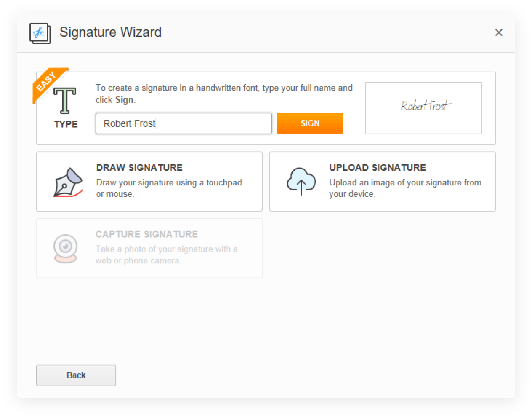Image resolution: width=532 pixels, height=418 pixels.
Task: Focus the Robert Frost name field
Action: pyautogui.click(x=184, y=123)
